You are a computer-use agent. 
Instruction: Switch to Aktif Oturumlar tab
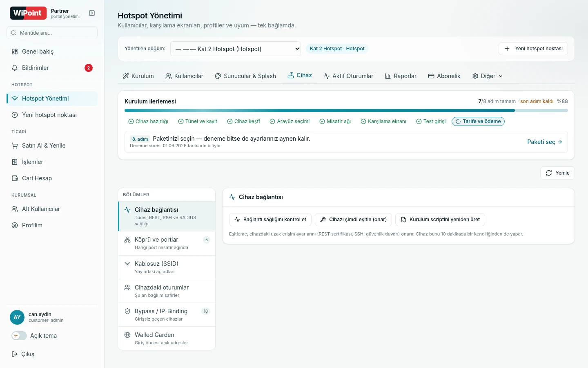point(348,76)
